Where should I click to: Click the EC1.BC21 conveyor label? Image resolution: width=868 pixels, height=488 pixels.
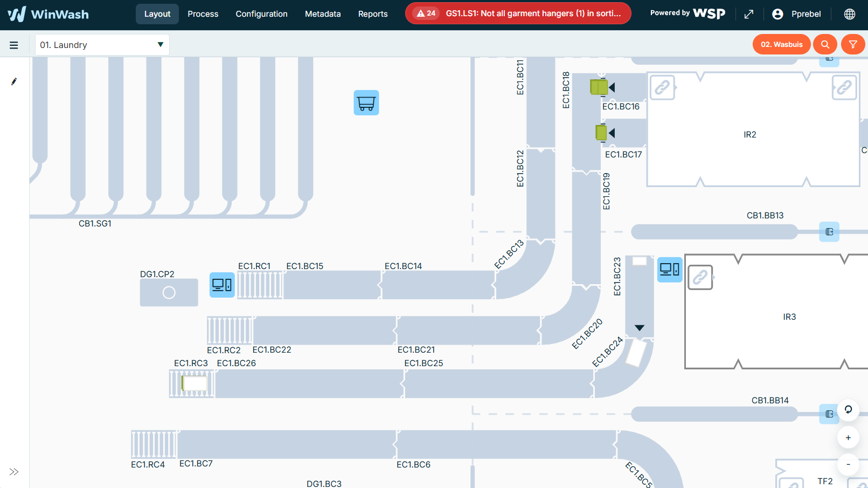(416, 350)
